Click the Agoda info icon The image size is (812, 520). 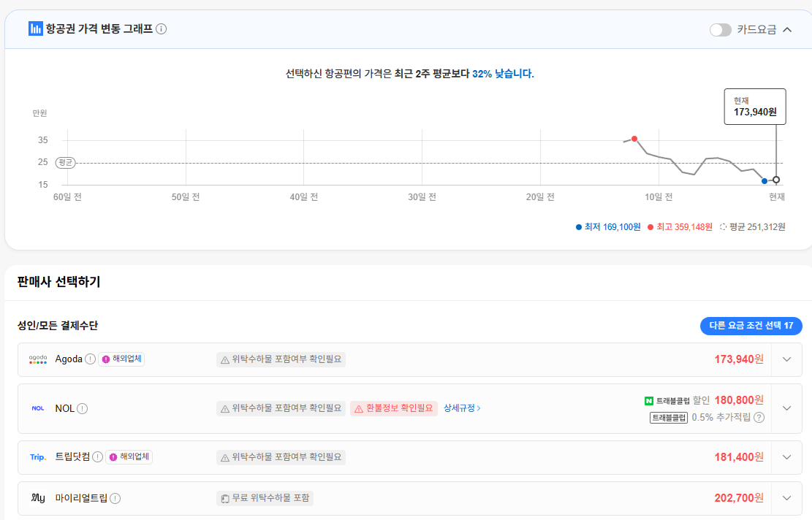89,359
